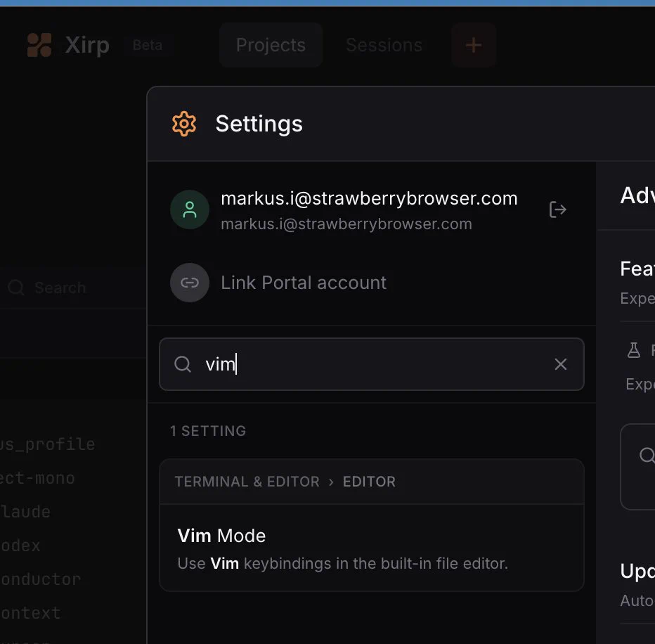The image size is (655, 644).
Task: Click the green user avatar icon
Action: tap(190, 210)
